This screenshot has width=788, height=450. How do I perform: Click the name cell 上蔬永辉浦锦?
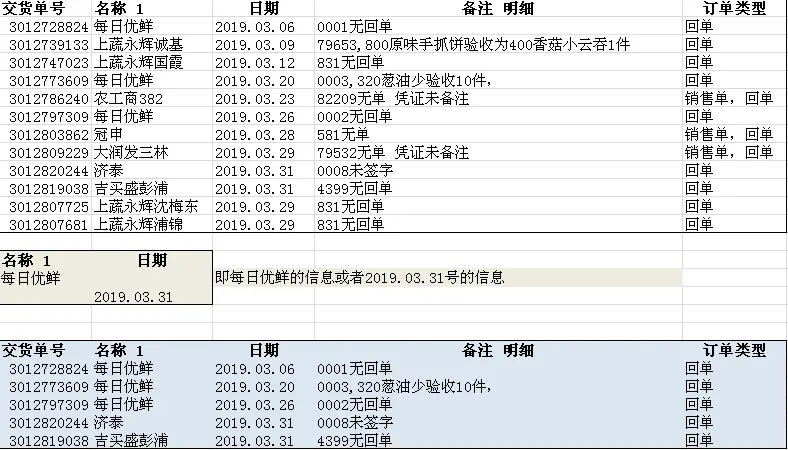click(x=138, y=225)
